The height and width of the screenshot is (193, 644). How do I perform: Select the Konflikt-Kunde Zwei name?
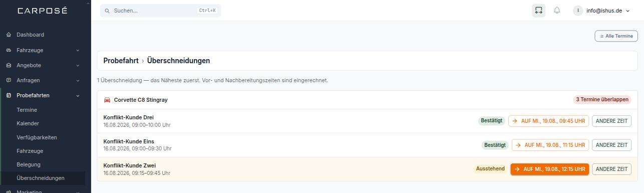tap(130, 165)
